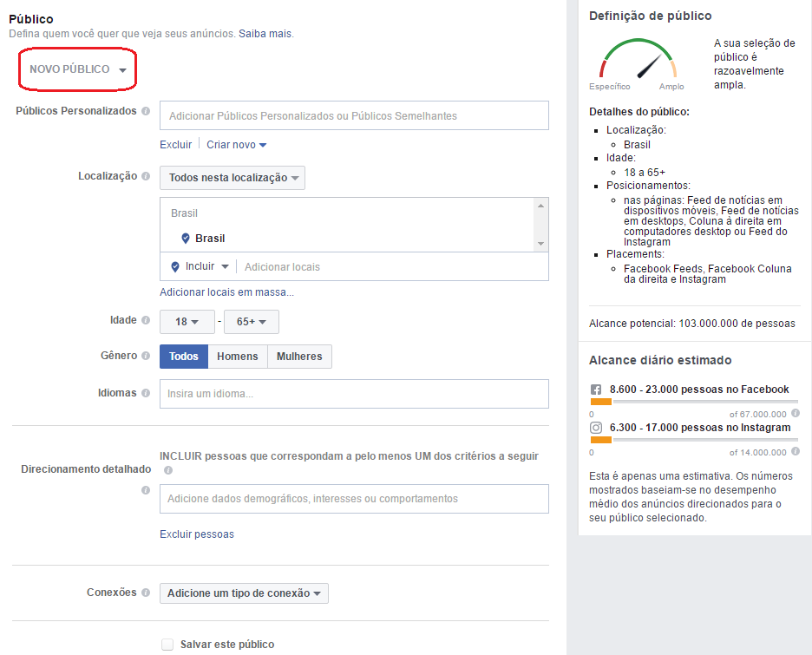Select Homens as the gender

(x=237, y=356)
